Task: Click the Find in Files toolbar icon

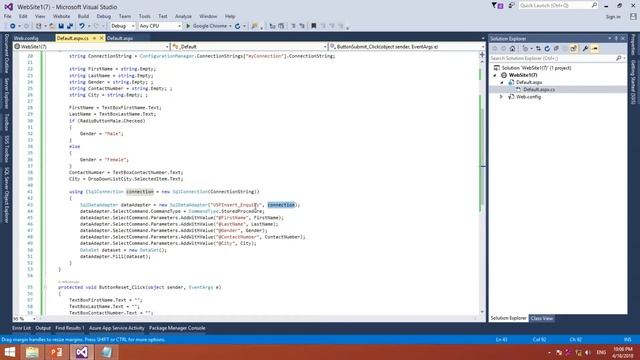Action: tap(254, 26)
